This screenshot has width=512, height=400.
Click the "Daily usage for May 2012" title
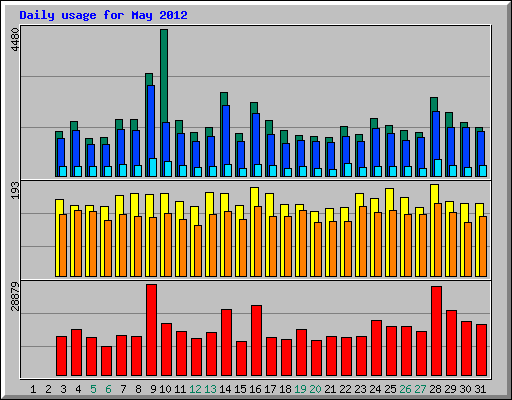coord(103,15)
